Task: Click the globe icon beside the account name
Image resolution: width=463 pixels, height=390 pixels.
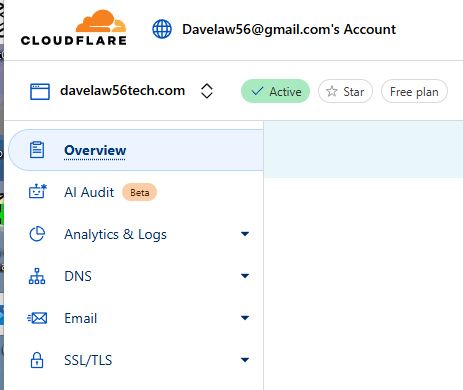Action: click(x=162, y=29)
